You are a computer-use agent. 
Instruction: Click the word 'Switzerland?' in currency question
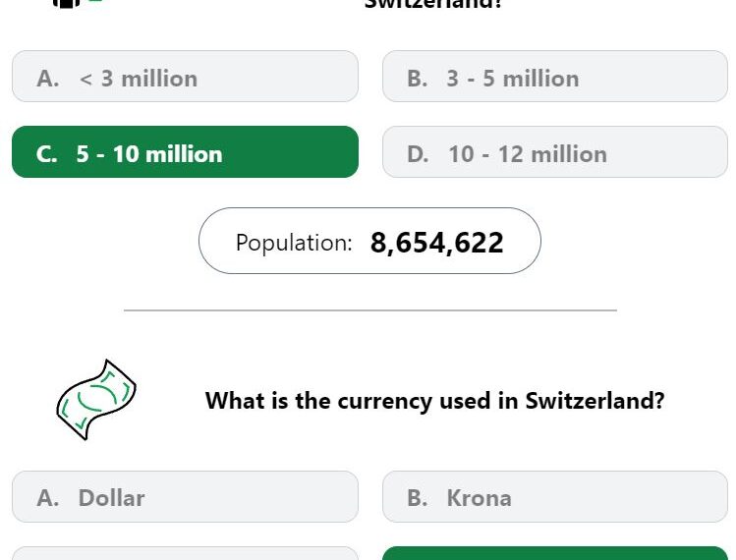pos(594,401)
